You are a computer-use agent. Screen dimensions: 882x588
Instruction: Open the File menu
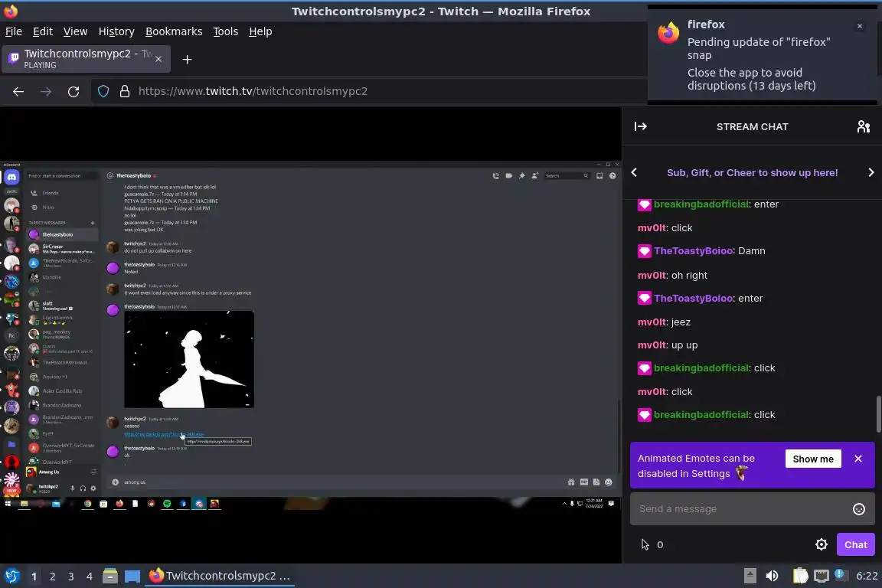pyautogui.click(x=14, y=31)
